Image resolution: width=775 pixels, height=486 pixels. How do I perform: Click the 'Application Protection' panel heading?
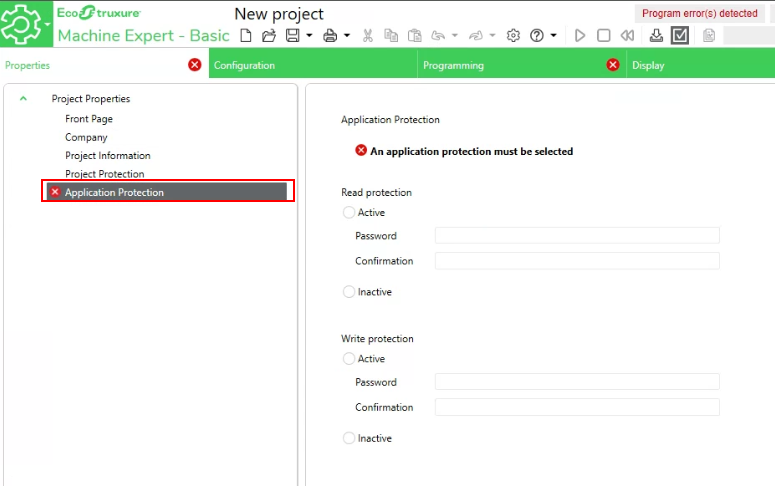[390, 120]
